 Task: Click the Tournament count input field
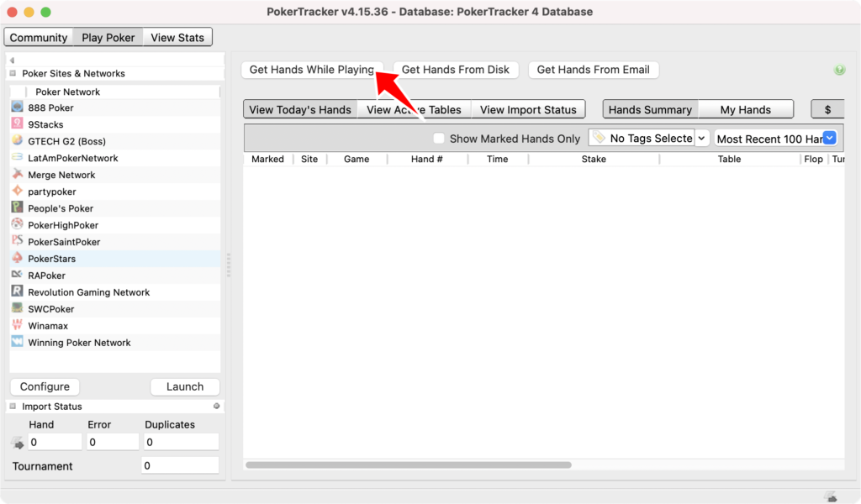(x=180, y=465)
